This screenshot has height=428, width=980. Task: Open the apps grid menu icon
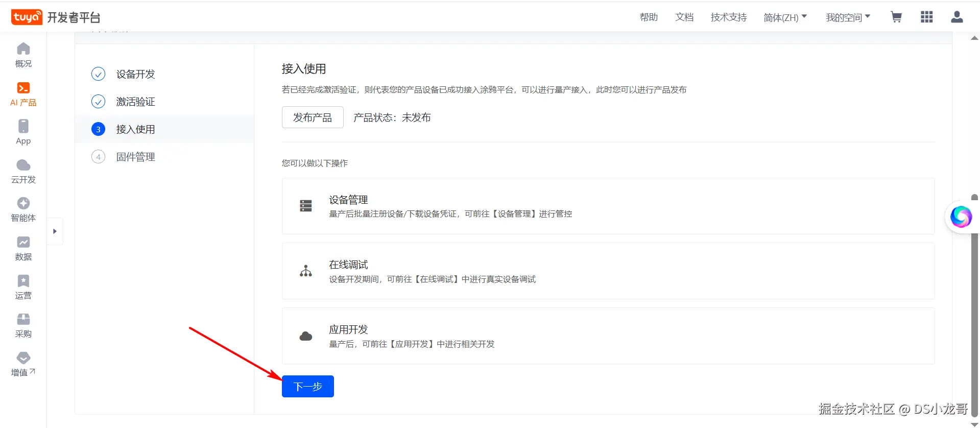[927, 17]
